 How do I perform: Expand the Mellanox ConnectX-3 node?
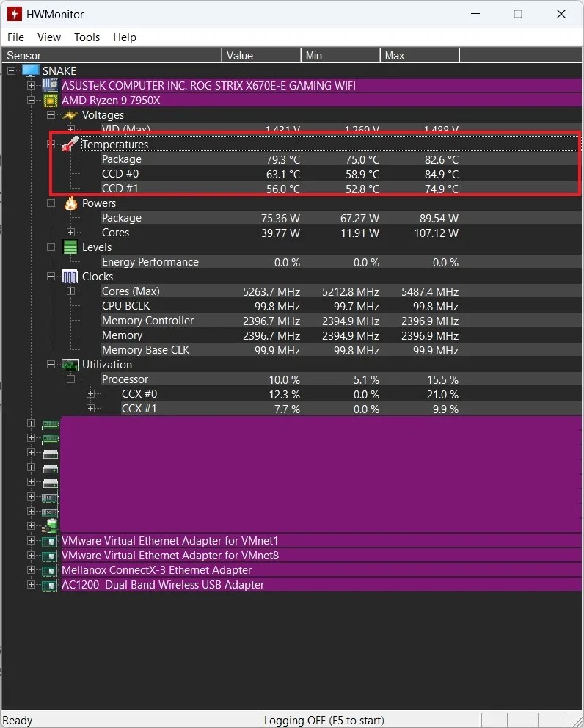pyautogui.click(x=31, y=569)
